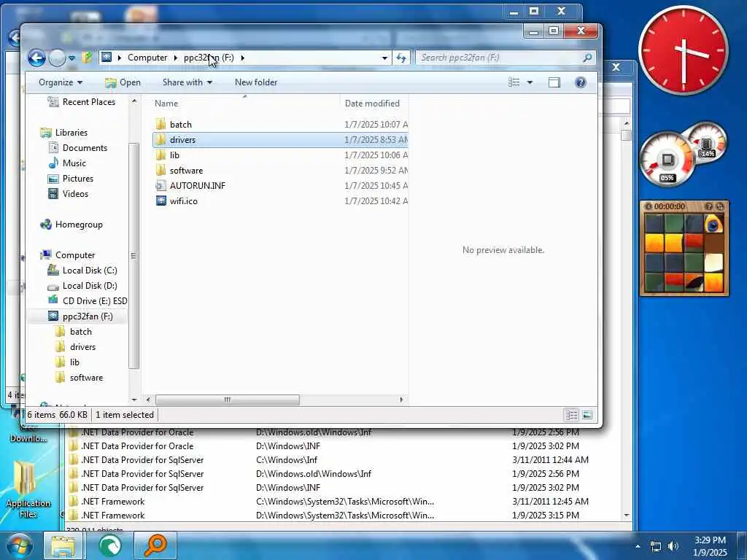
Task: Click the Help question mark icon
Action: tap(580, 82)
